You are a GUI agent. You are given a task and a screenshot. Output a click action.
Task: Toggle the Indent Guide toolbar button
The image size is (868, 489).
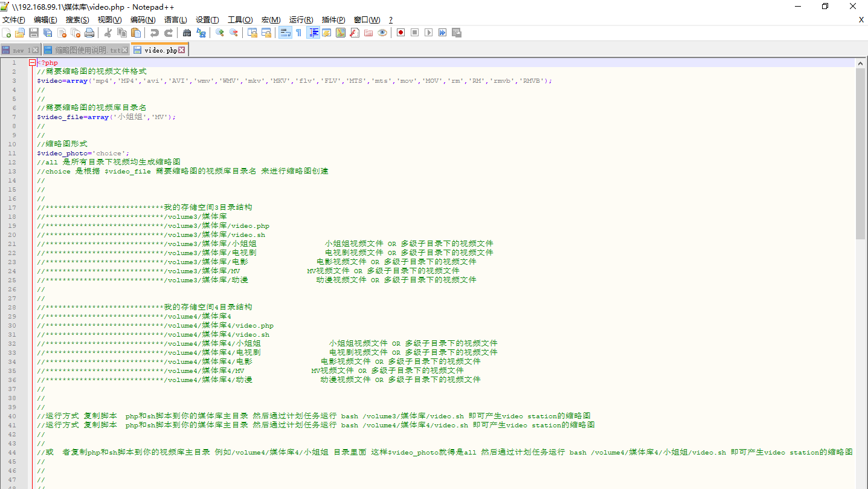point(313,33)
